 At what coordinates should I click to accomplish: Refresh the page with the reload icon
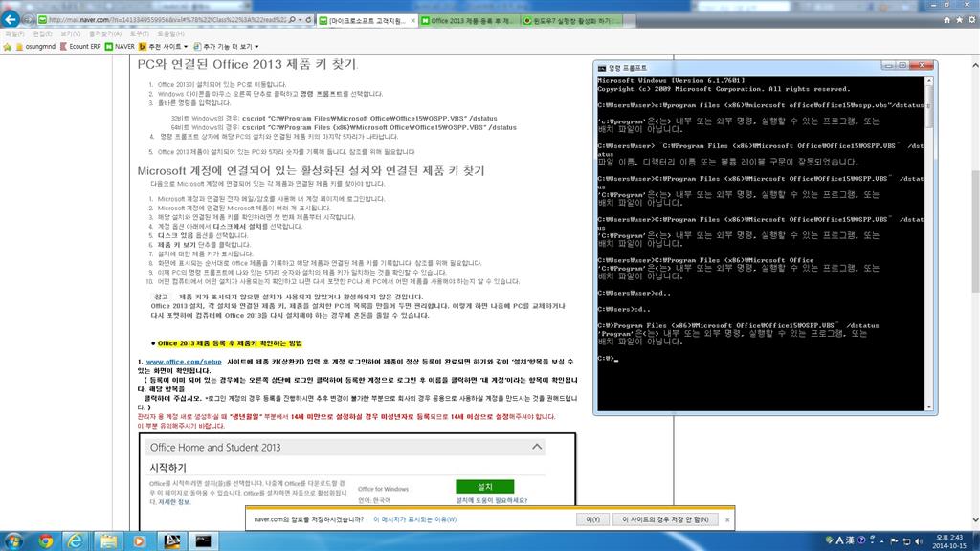[x=308, y=20]
